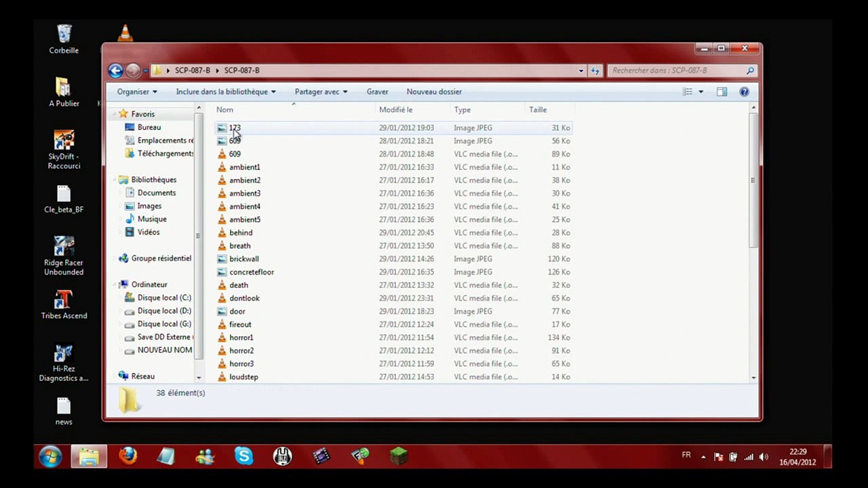Select the image icon beside door
Screen dimensions: 868x488
click(x=222, y=312)
